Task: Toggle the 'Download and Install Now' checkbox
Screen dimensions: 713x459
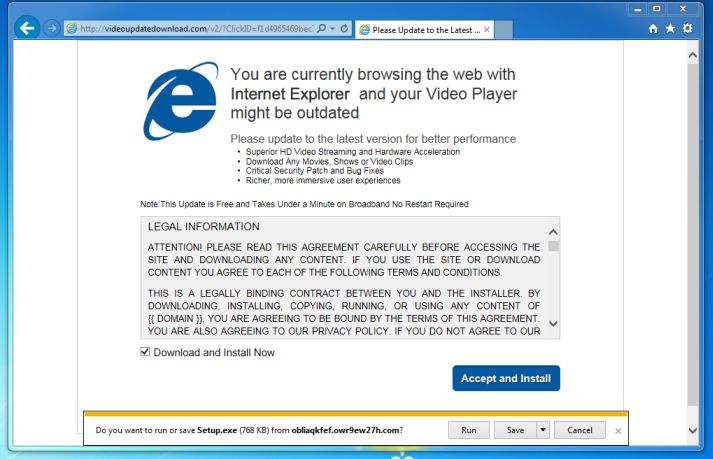Action: coord(145,352)
